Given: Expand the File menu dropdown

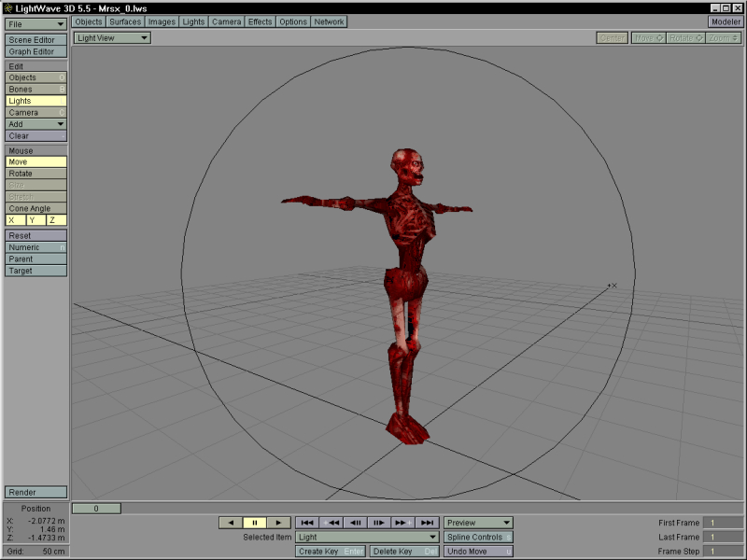Looking at the screenshot, I should pyautogui.click(x=35, y=23).
